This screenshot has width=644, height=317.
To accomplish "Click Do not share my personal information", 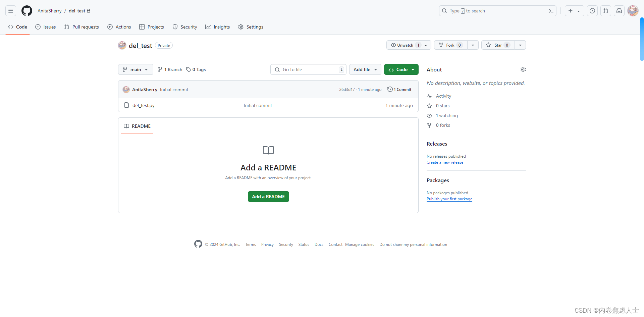I will point(413,245).
